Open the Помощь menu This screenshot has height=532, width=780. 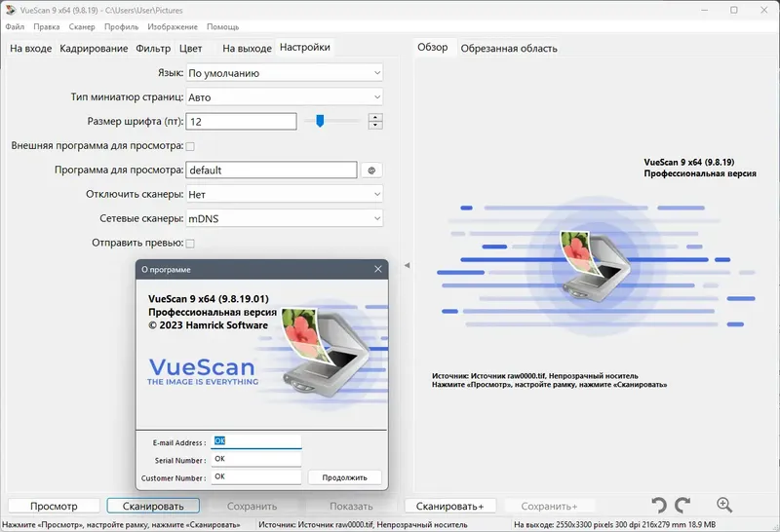coord(223,27)
